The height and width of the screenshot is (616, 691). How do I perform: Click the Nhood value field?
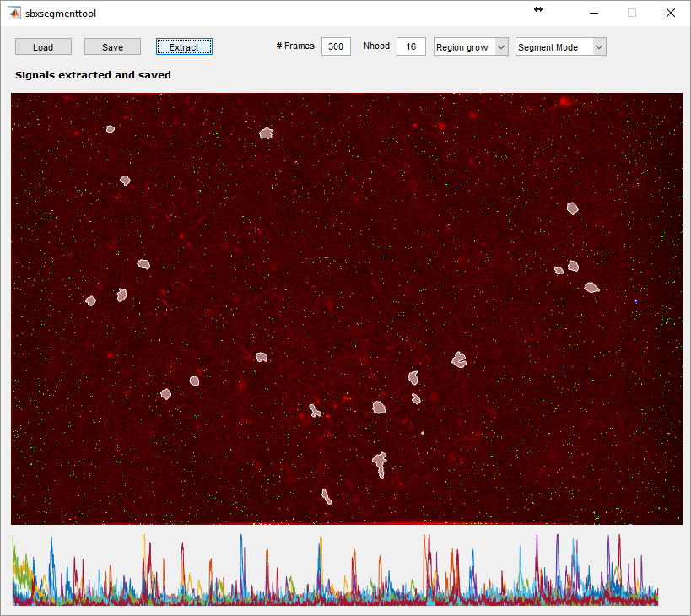pyautogui.click(x=411, y=47)
